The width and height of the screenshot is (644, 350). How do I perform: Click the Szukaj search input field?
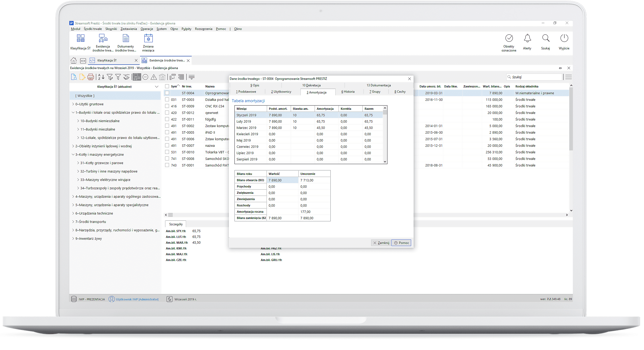point(535,77)
